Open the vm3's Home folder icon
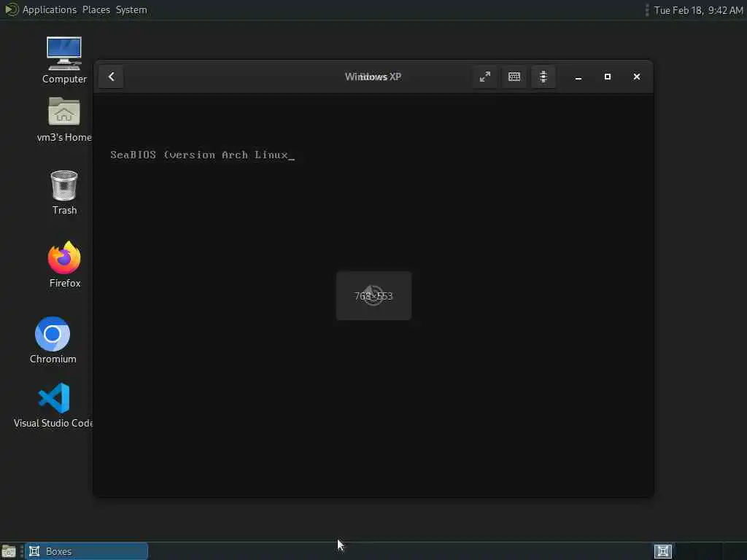The image size is (747, 560). 64,120
